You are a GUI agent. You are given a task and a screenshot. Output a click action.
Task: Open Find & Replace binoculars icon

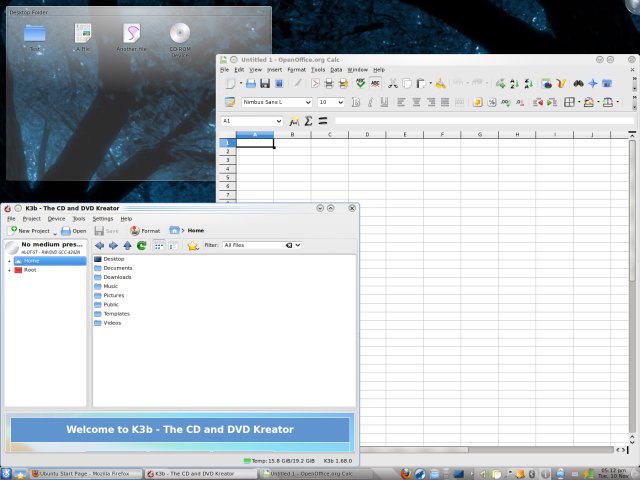[578, 84]
